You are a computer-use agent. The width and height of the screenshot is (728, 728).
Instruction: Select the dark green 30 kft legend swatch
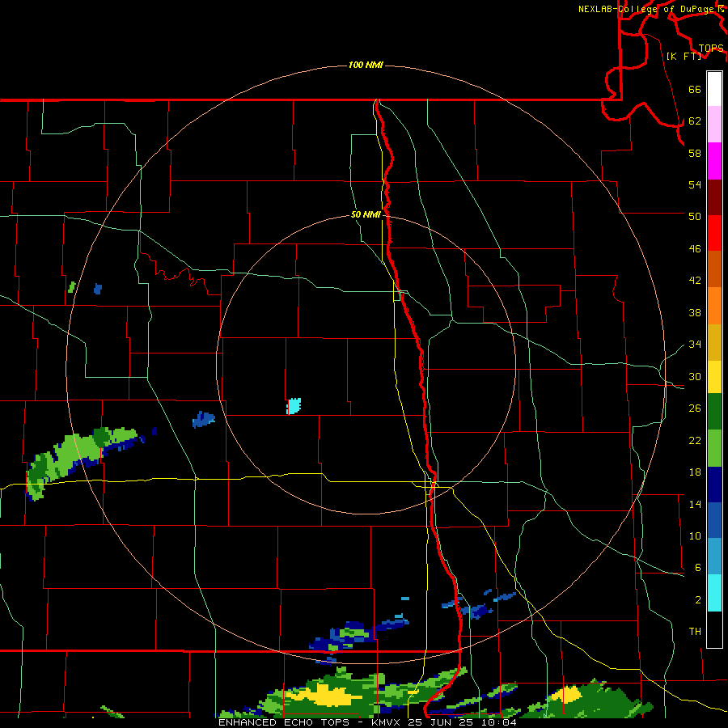point(714,412)
